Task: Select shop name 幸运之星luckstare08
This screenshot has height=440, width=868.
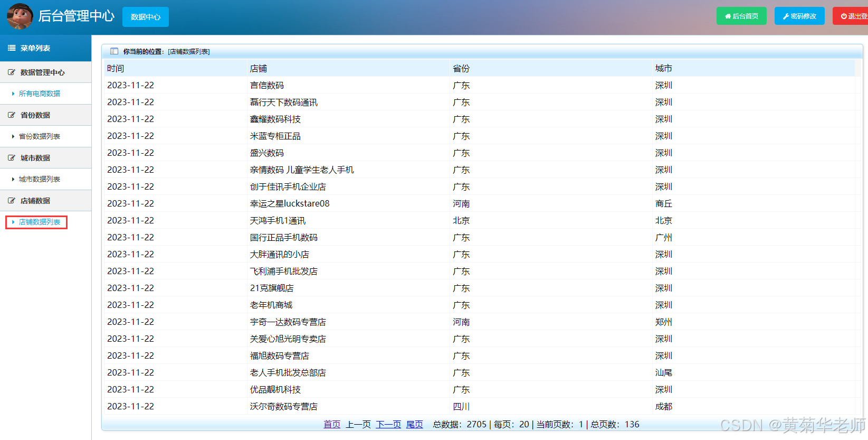Action: [x=290, y=203]
